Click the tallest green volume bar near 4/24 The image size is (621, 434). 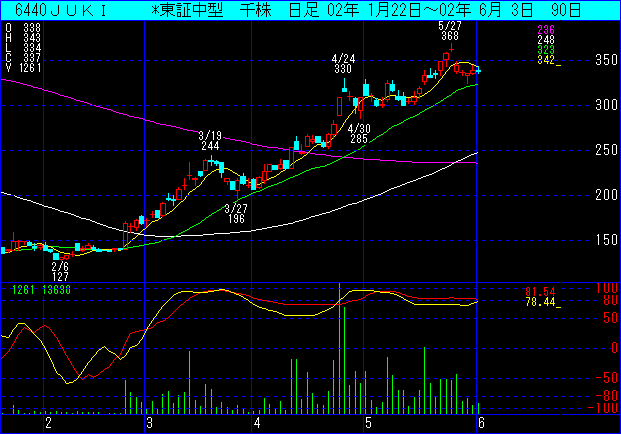(x=339, y=348)
